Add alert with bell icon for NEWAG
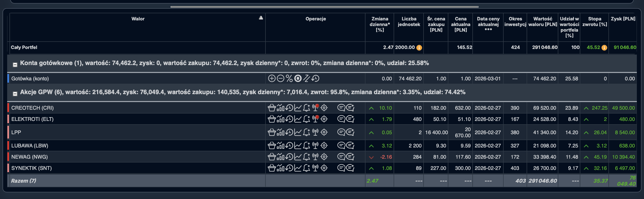 (x=306, y=157)
